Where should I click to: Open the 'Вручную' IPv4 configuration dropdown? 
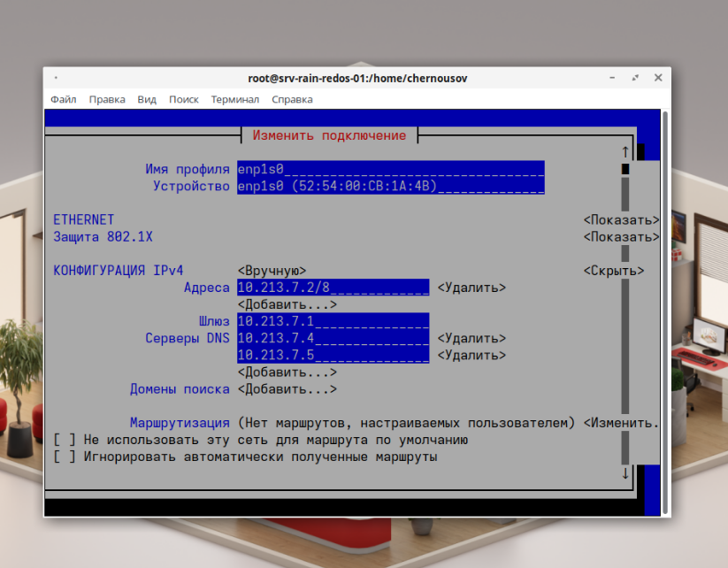tap(267, 270)
